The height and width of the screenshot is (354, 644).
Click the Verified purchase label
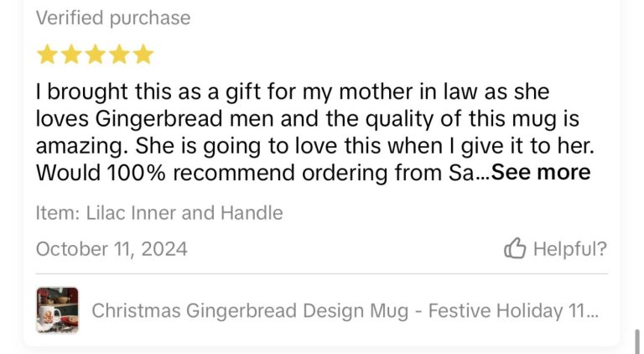coord(113,18)
